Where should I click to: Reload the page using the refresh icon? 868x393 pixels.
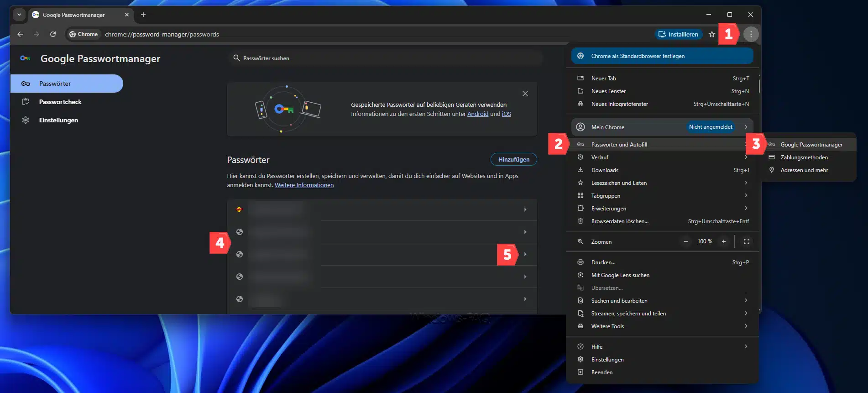point(53,34)
